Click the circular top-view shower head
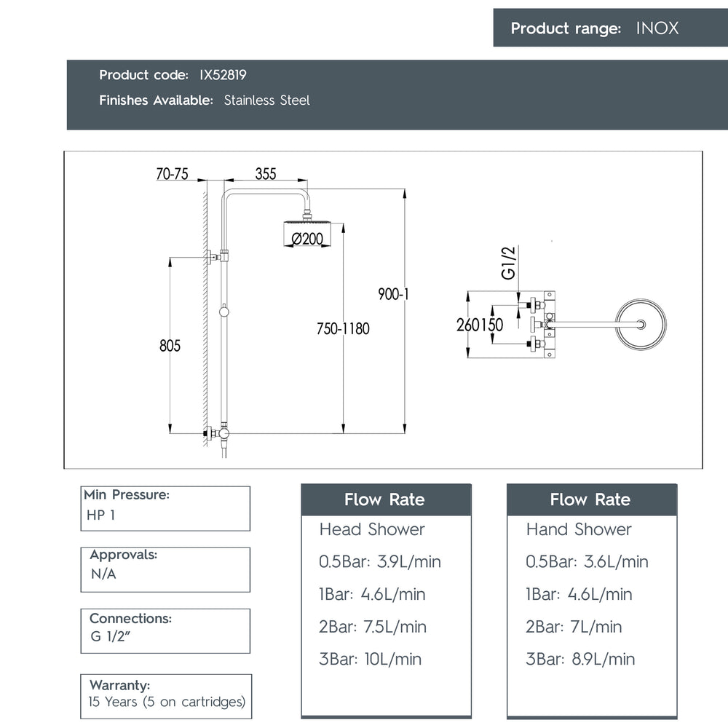This screenshot has width=728, height=728. (x=641, y=324)
